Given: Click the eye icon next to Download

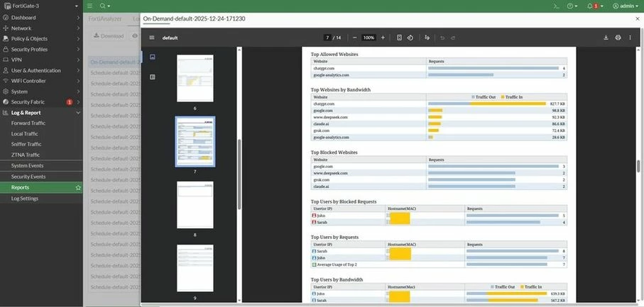Looking at the screenshot, I should point(135,36).
